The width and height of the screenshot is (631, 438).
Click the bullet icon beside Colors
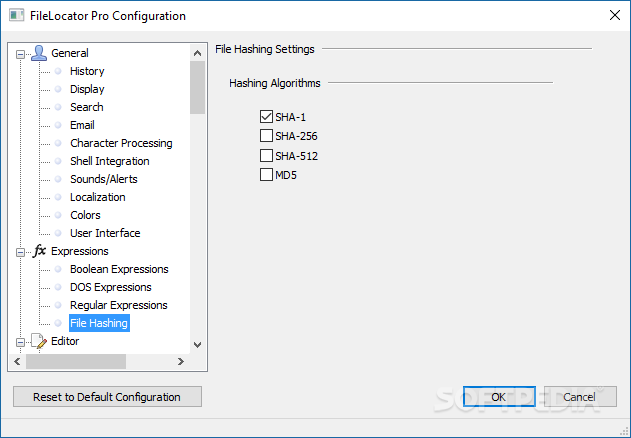(x=58, y=215)
